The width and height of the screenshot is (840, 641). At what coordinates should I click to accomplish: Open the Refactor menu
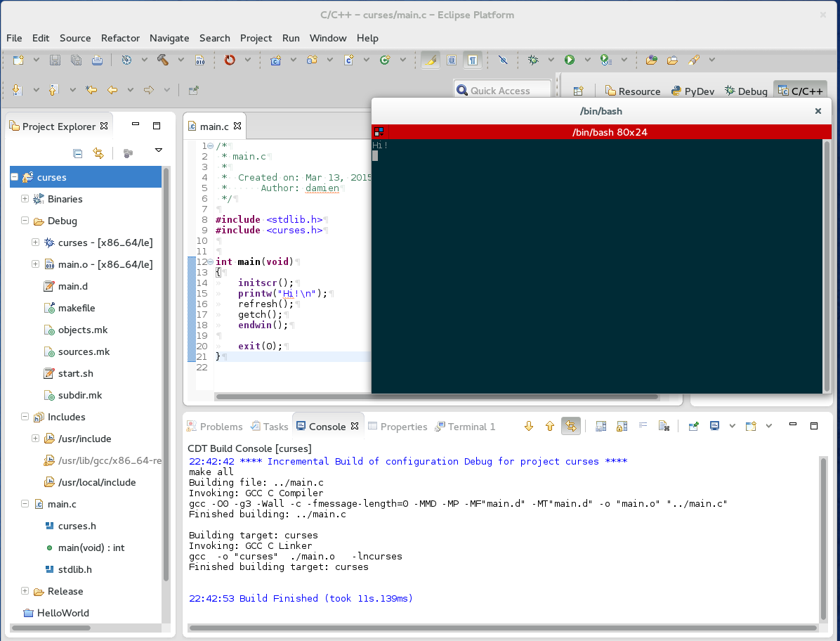click(x=120, y=38)
